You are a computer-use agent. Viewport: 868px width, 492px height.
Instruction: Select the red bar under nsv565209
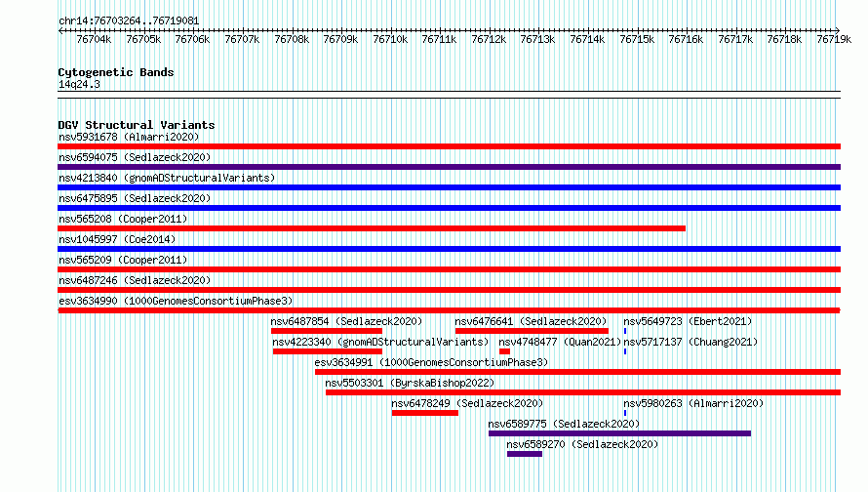click(x=449, y=269)
